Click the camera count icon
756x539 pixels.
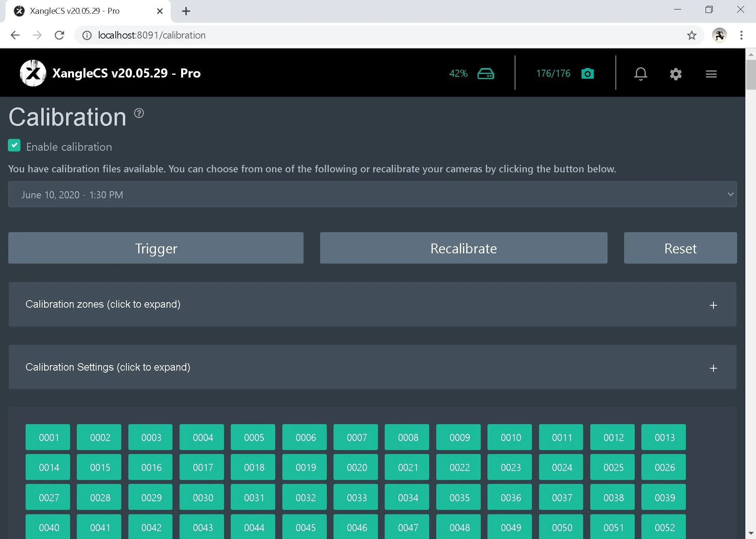click(x=587, y=74)
